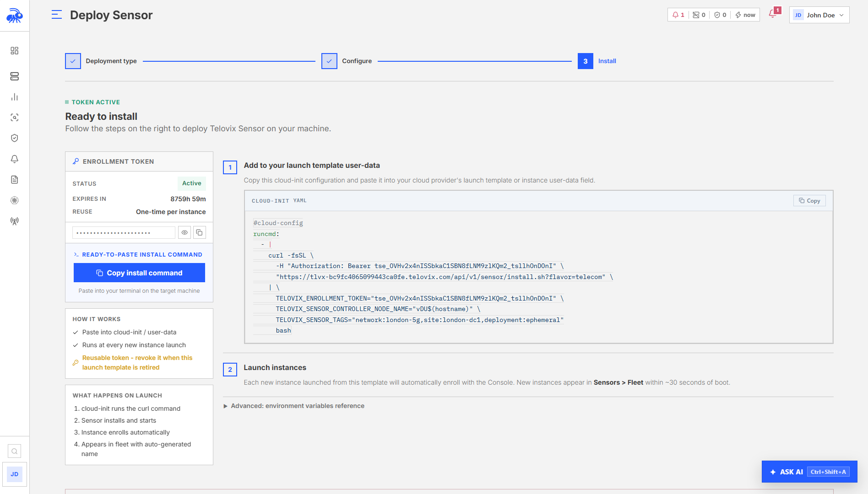Copy the enrollment token with copy icon

click(x=200, y=233)
